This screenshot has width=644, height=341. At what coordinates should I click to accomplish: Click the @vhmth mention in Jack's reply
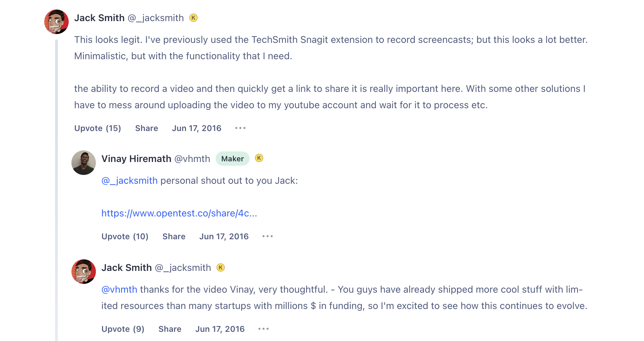tap(119, 290)
